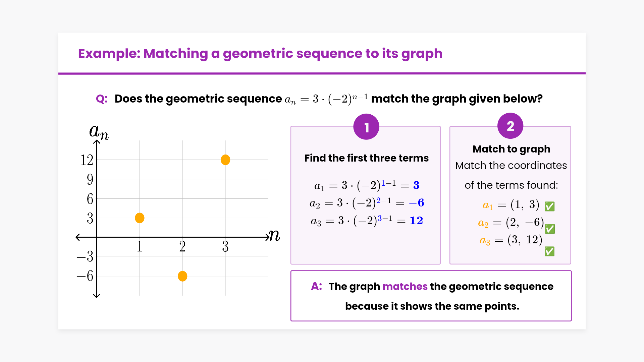The width and height of the screenshot is (644, 362).
Task: Select the orange point at n equals 2
Action: [182, 276]
